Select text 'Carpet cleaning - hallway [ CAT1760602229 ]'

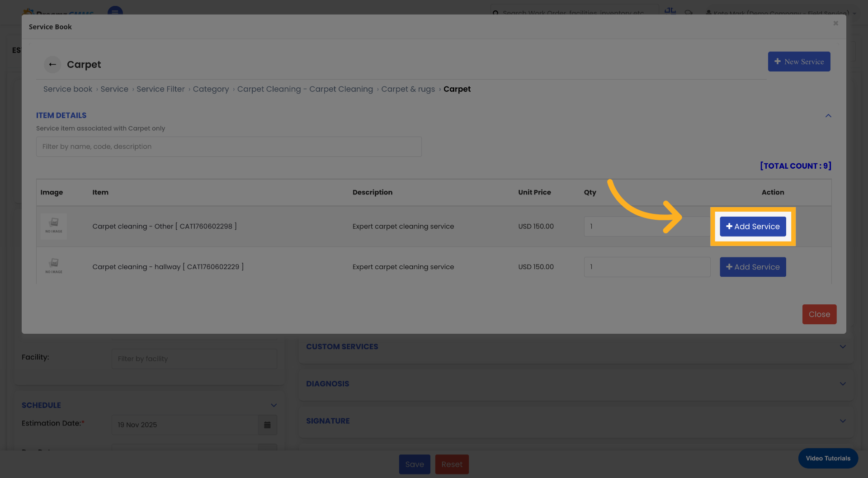168,267
